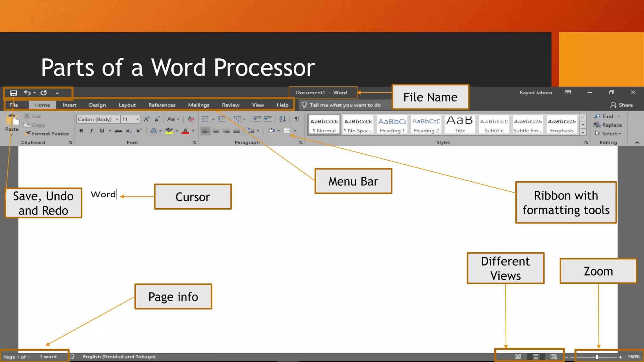Open the Insert ribbon tab
Viewport: 644px width, 362px height.
pyautogui.click(x=69, y=105)
